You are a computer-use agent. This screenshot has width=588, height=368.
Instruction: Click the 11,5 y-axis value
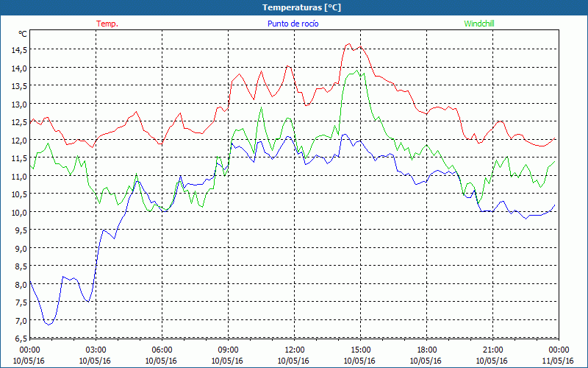[x=20, y=158]
